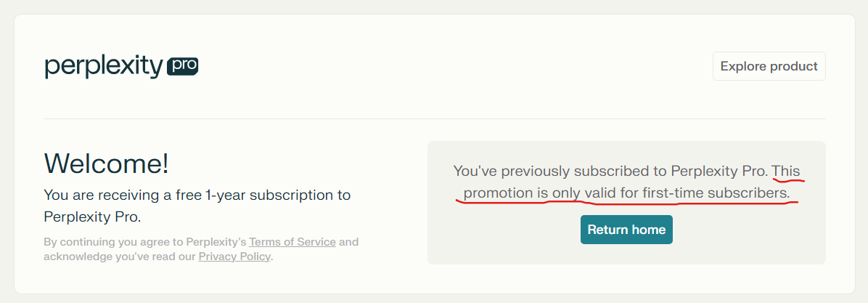Click the red-underlined word "This" in message
Screen dimensions: 868x303
click(x=786, y=171)
